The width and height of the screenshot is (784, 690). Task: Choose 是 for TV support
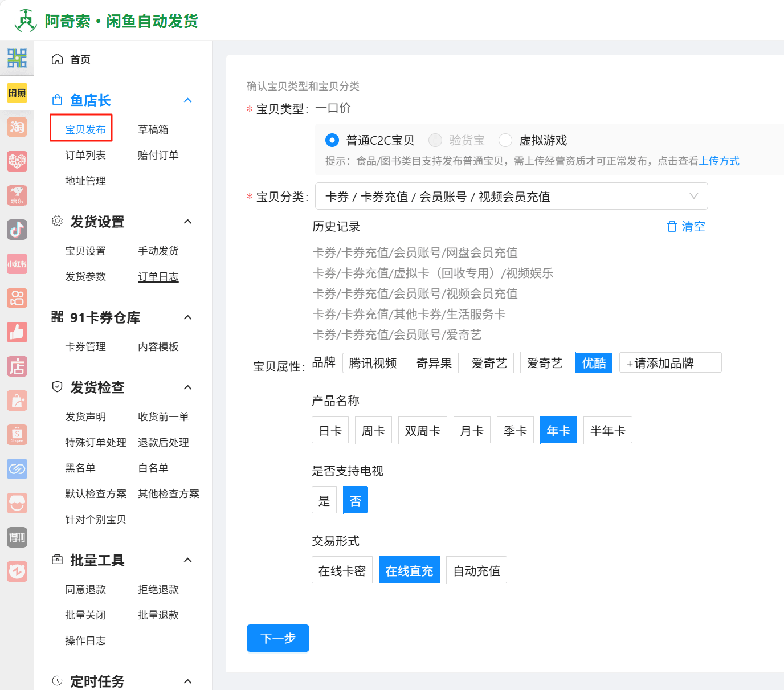324,500
